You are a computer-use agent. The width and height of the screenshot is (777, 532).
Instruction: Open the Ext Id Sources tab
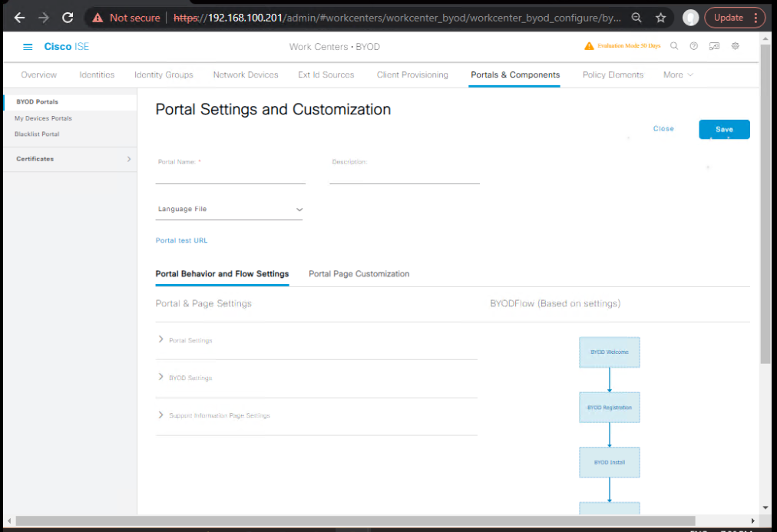(326, 74)
